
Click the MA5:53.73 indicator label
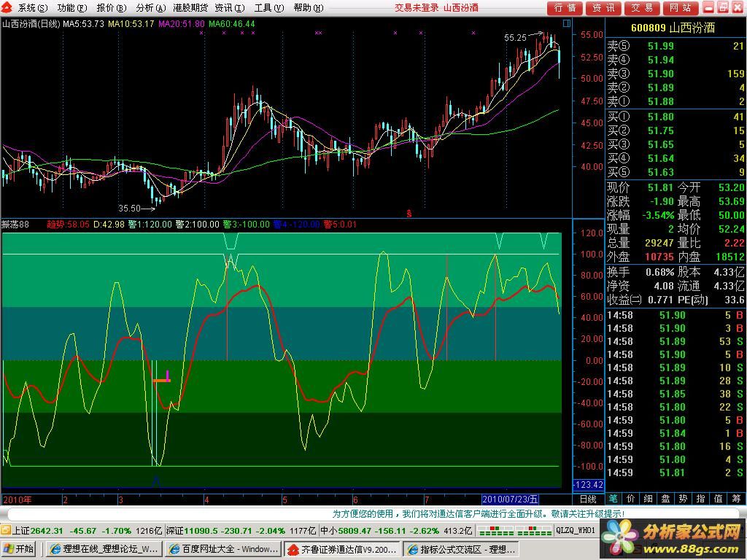pyautogui.click(x=83, y=23)
